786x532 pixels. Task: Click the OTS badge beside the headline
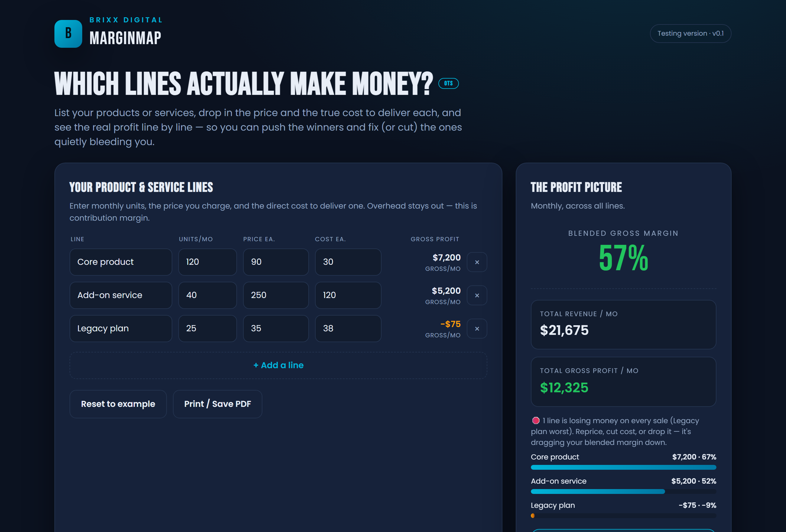[448, 83]
